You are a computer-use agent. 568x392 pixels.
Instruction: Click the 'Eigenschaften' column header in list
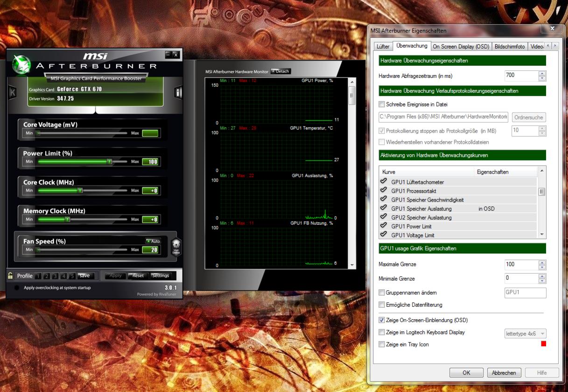pos(506,172)
